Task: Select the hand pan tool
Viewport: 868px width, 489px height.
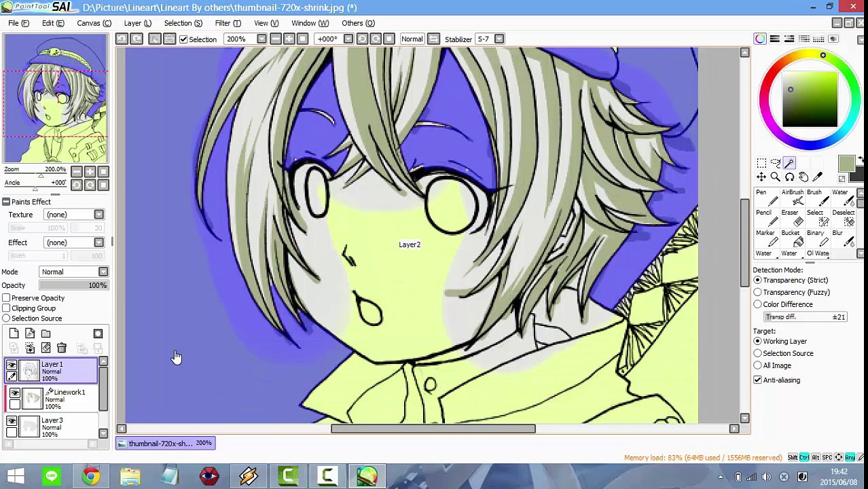Action: click(803, 177)
